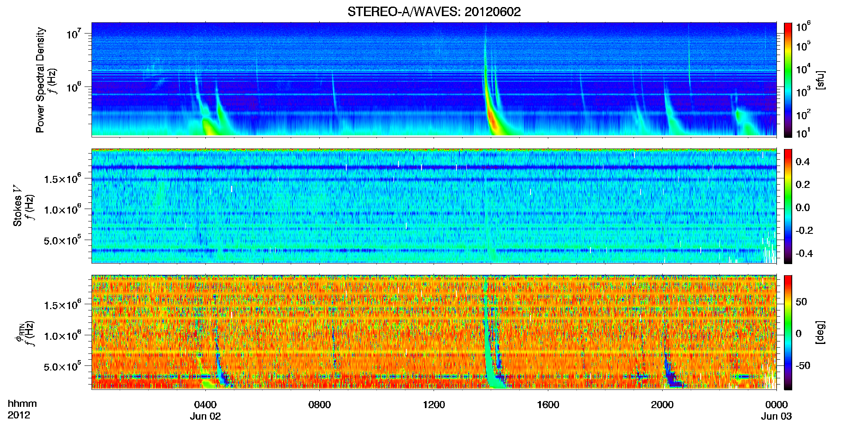Screen dimensions: 868x447
Task: Click the 0400 time axis label
Action: tap(205, 405)
